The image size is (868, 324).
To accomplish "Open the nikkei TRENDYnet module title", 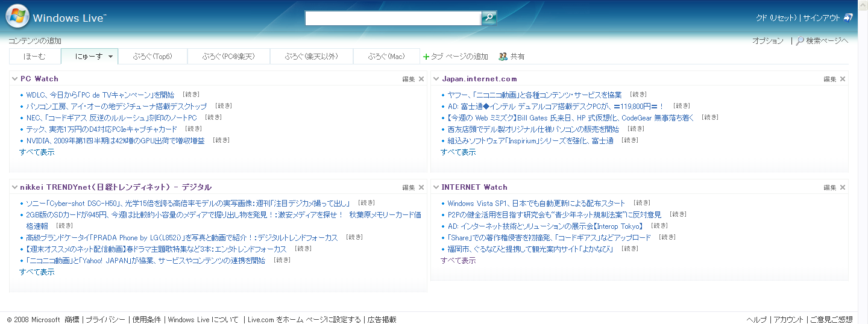I will tap(116, 187).
